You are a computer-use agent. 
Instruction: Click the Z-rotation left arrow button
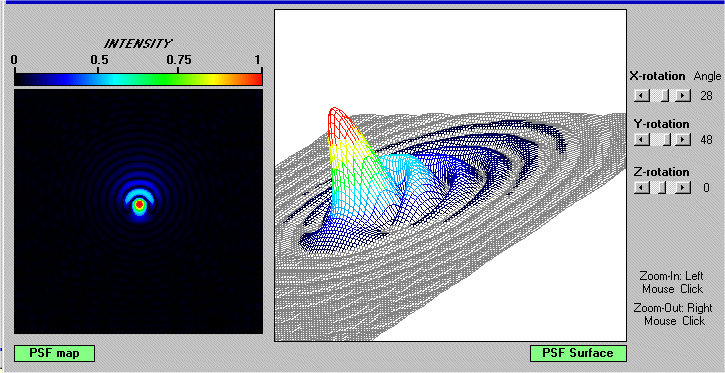tap(642, 188)
